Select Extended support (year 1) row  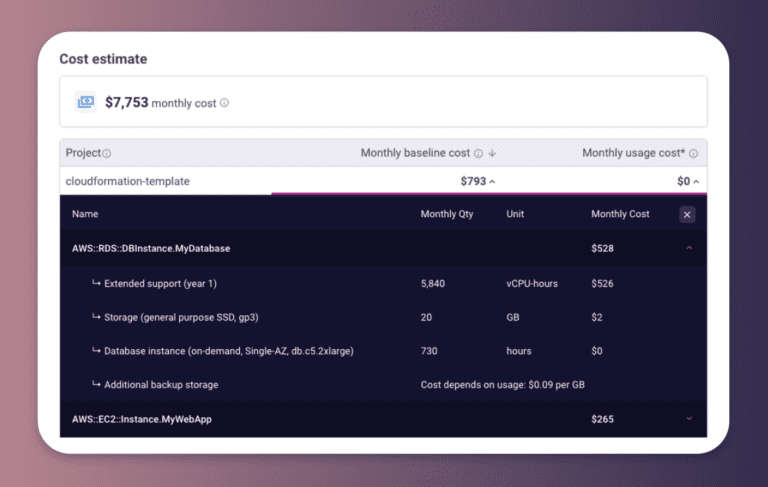tap(383, 283)
